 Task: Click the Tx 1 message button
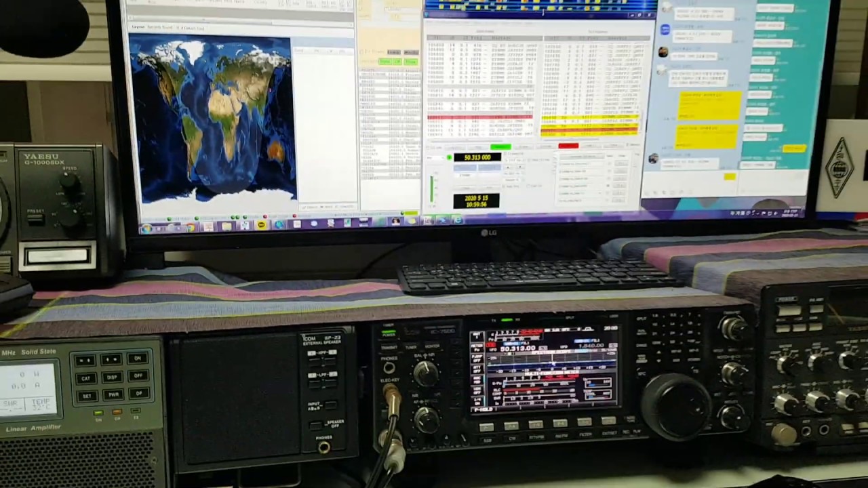[621, 163]
